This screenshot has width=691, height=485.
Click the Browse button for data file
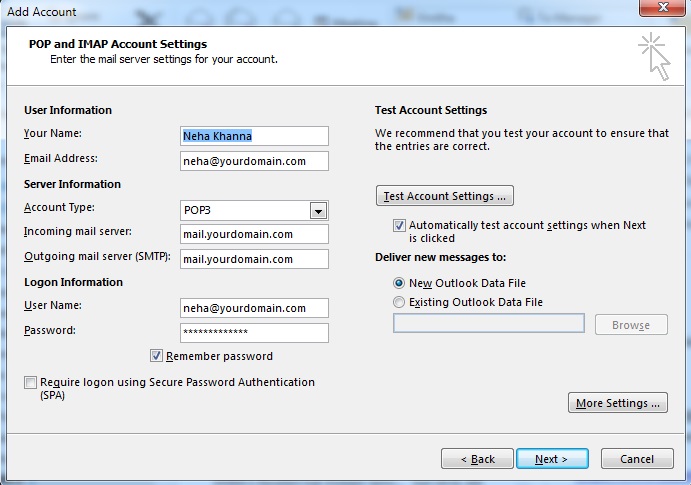631,325
